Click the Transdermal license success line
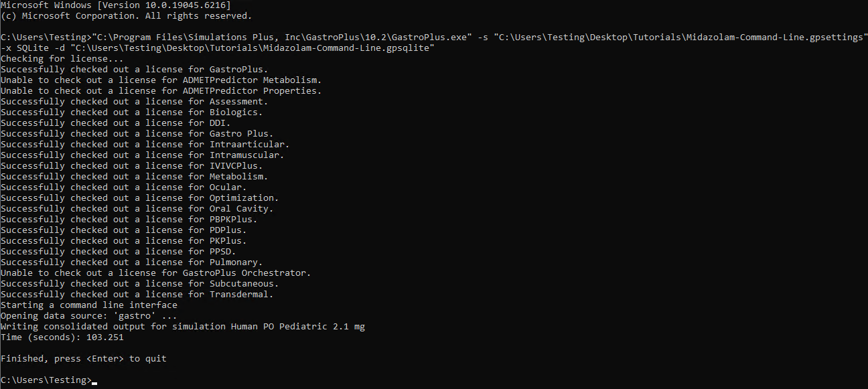The image size is (868, 389). [x=137, y=295]
